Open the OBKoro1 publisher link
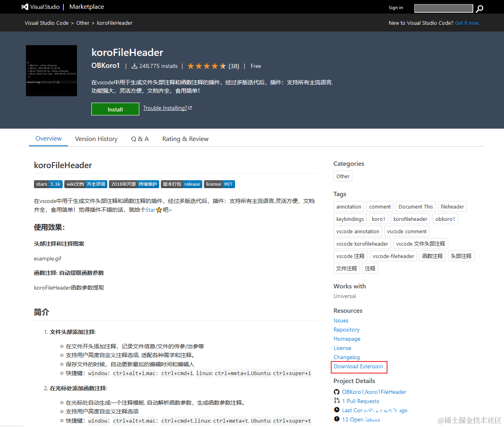504x427 pixels. tap(105, 66)
